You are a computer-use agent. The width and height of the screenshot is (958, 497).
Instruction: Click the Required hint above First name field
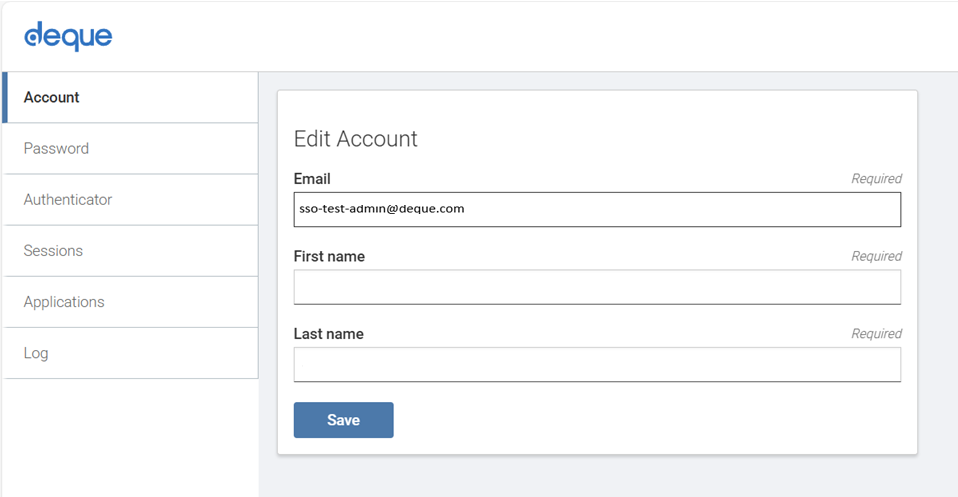(876, 256)
